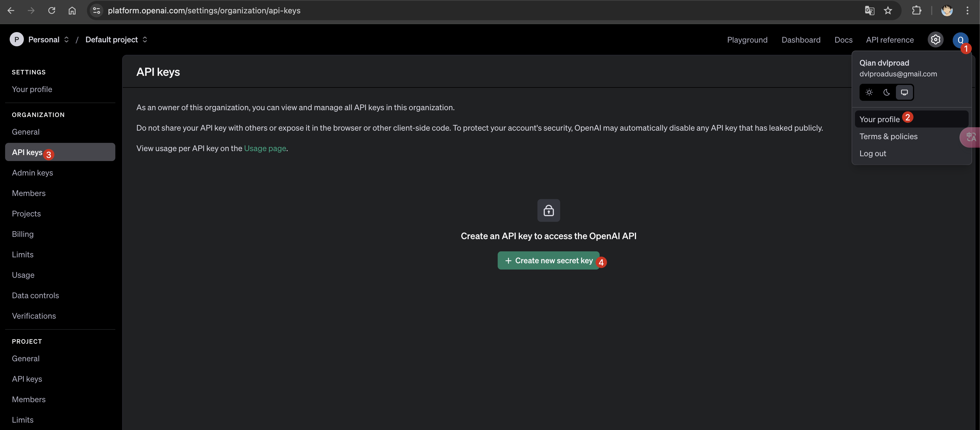The image size is (980, 430).
Task: Open API keys under the Project section
Action: [x=60, y=379]
